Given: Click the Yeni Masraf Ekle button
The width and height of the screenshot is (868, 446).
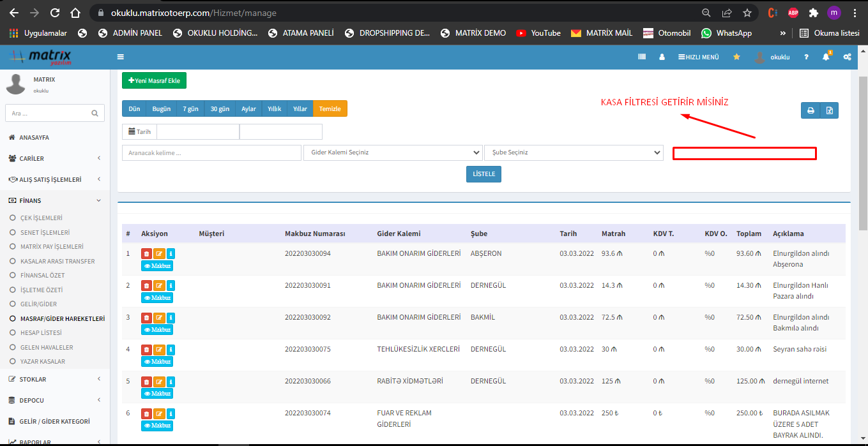Looking at the screenshot, I should point(154,80).
